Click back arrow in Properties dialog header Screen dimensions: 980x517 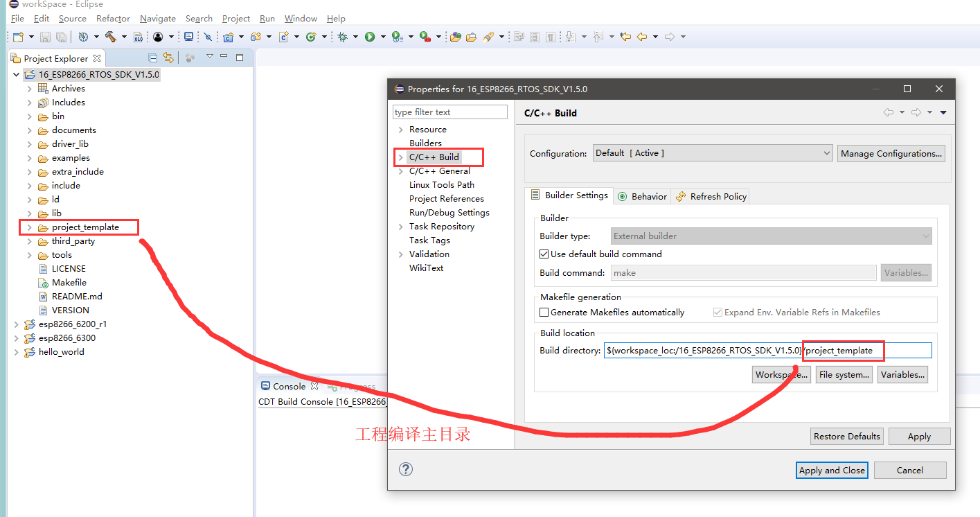point(888,112)
